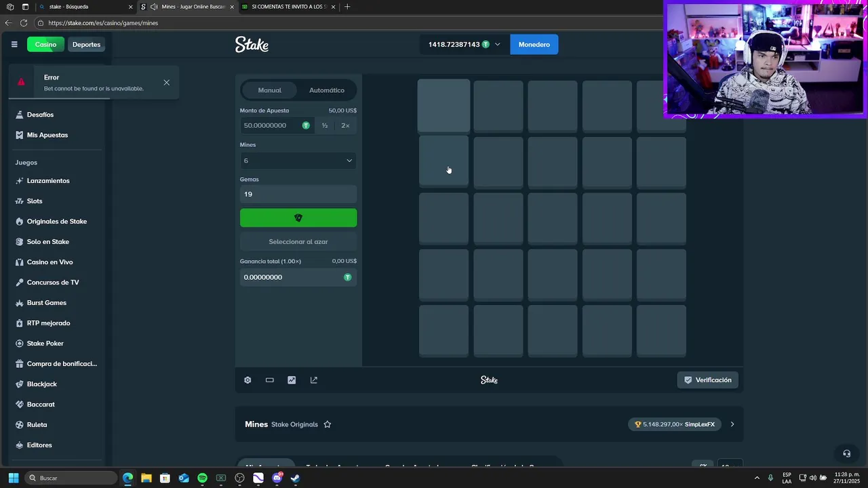868x488 pixels.
Task: Click Mis Apuestas sidebar icon
Action: (x=20, y=135)
